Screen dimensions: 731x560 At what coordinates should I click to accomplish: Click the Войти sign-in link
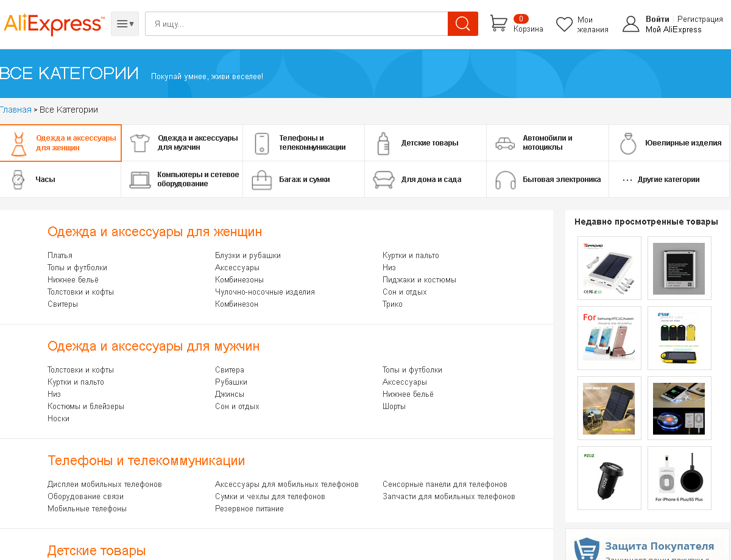[657, 19]
